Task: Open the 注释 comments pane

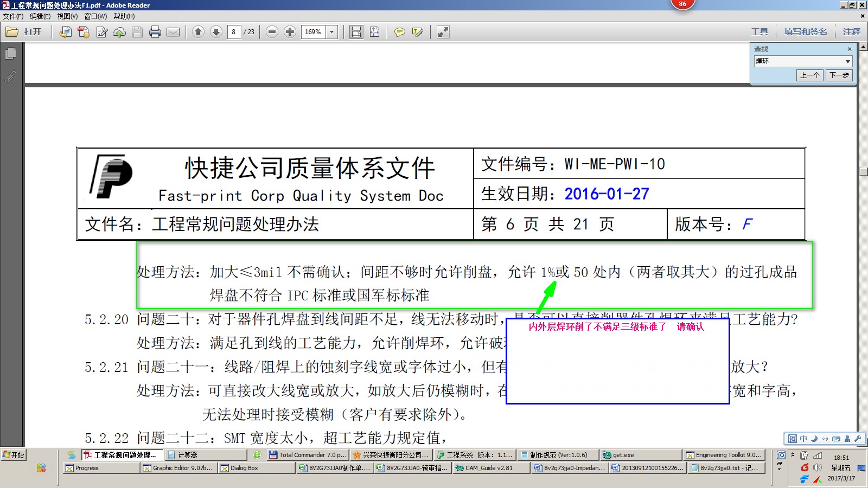Action: (852, 32)
